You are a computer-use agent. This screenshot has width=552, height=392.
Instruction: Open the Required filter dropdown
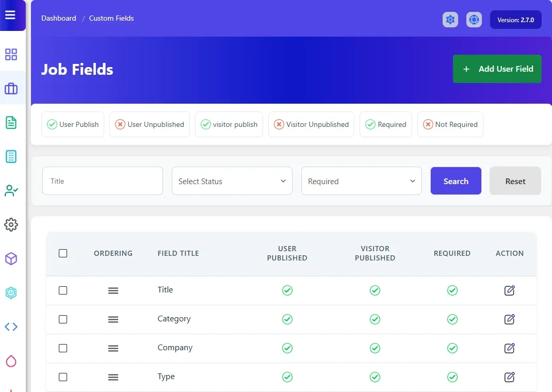362,181
